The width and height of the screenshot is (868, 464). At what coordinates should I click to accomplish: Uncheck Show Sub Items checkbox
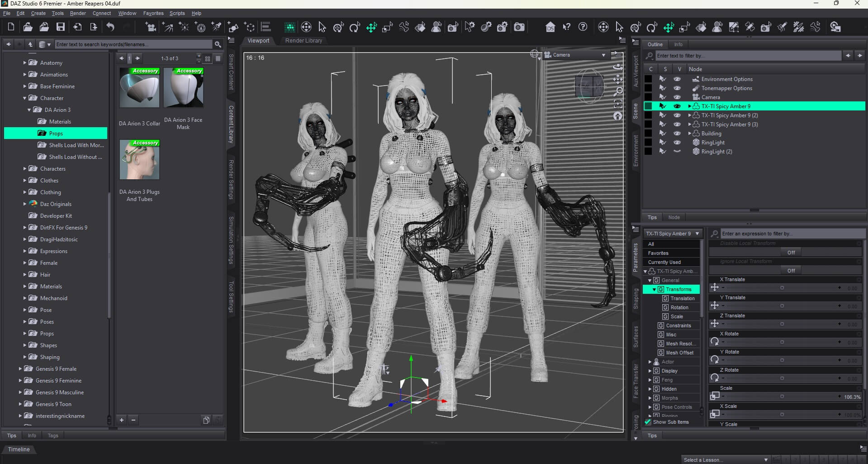[x=648, y=422]
